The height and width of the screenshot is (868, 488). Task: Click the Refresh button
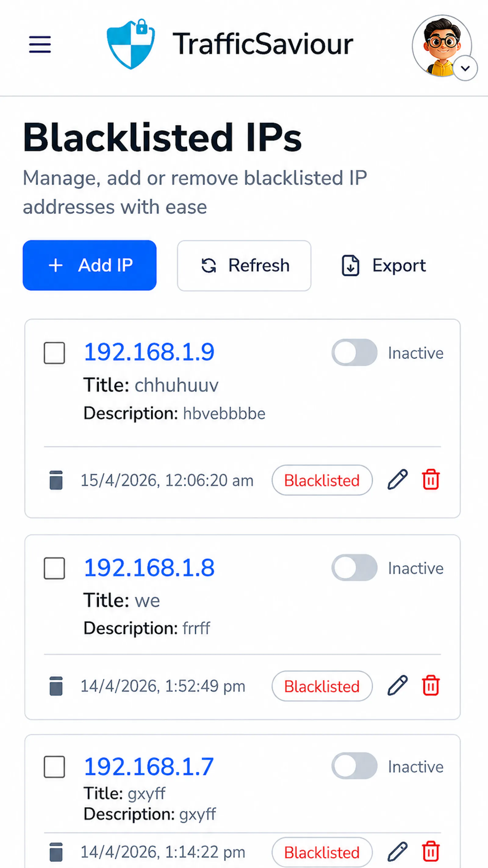click(x=244, y=266)
